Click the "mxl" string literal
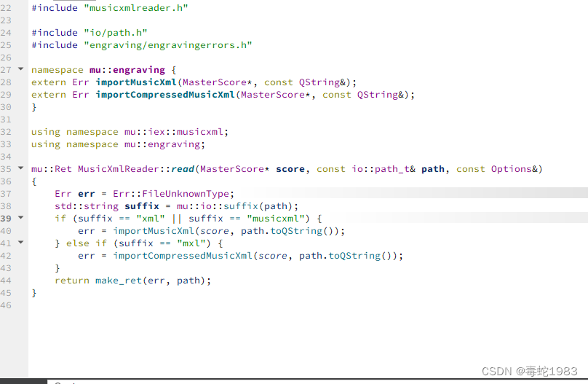 coord(191,243)
